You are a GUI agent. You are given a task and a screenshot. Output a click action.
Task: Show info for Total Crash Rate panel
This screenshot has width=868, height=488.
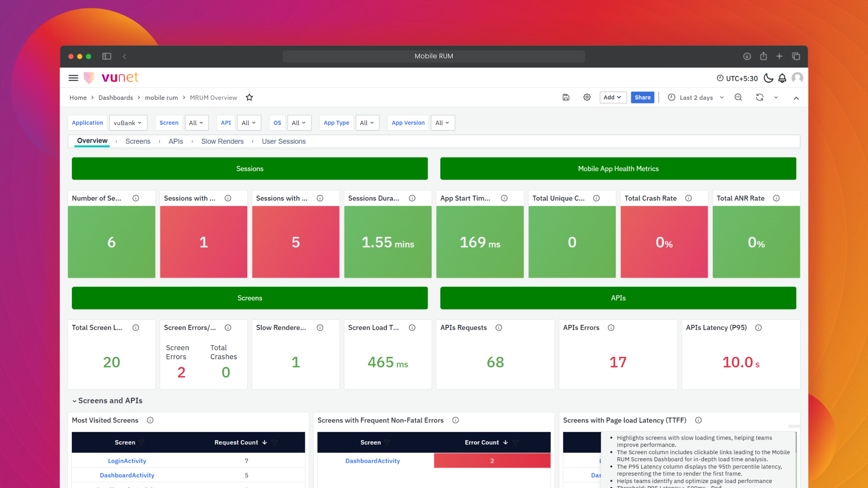tap(689, 198)
